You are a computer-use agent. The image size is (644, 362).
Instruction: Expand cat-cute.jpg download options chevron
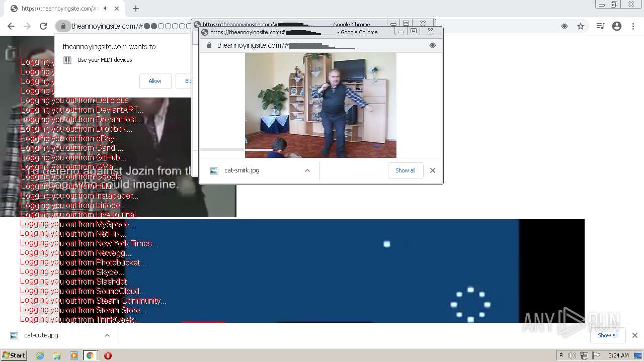coord(107,335)
